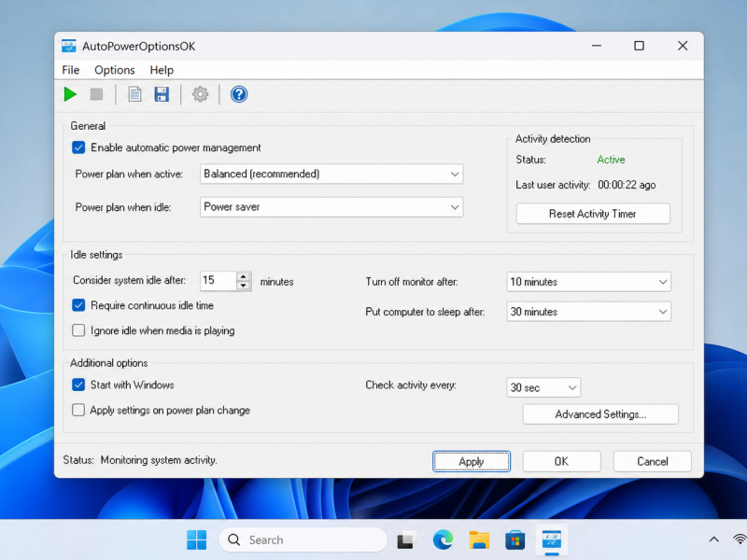Open the Windows Start button
This screenshot has height=560, width=747.
point(197,540)
